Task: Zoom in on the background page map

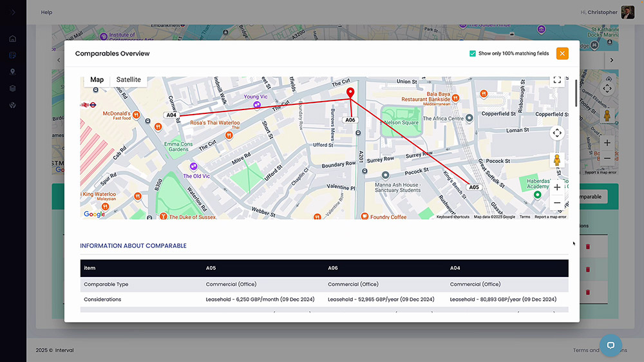Action: pyautogui.click(x=607, y=143)
